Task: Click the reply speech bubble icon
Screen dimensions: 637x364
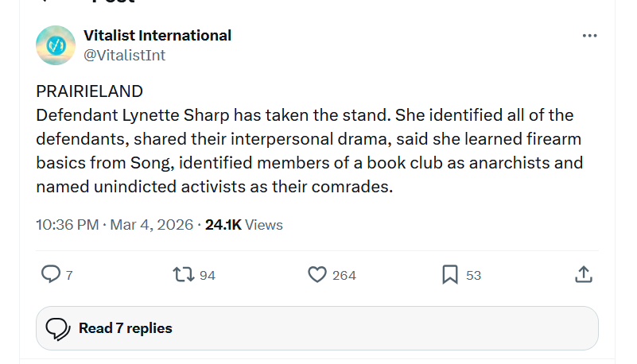Action: tap(50, 274)
